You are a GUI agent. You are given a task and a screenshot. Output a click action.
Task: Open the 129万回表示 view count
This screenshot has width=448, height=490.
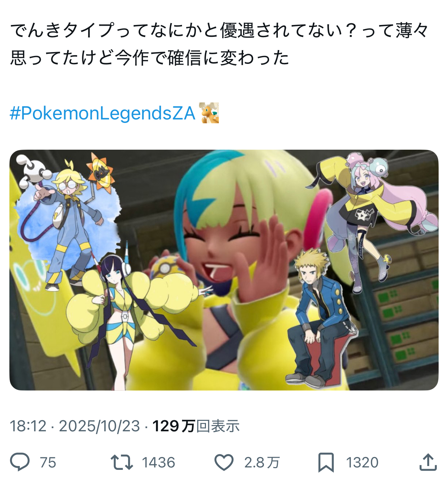click(196, 426)
